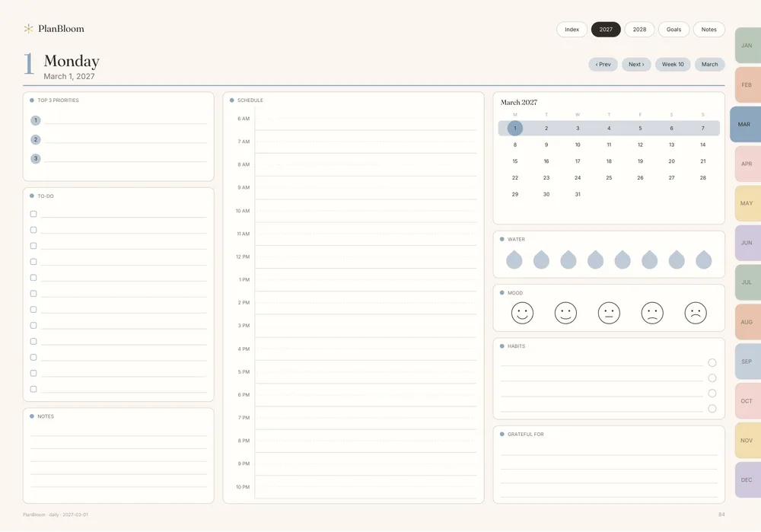
Task: Open the APR side tab
Action: (x=748, y=164)
